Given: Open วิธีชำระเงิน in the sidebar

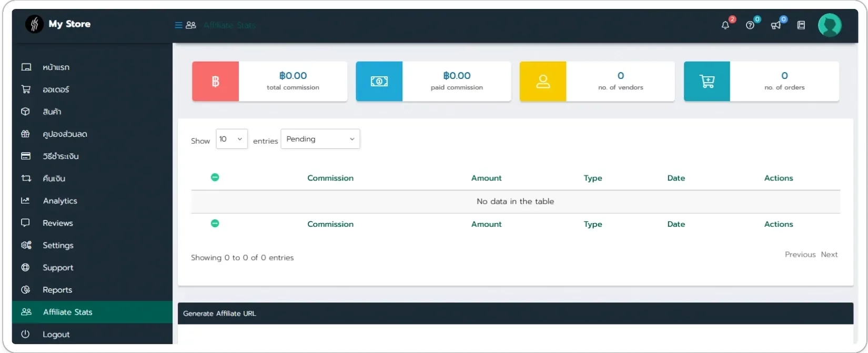Looking at the screenshot, I should click(x=92, y=156).
